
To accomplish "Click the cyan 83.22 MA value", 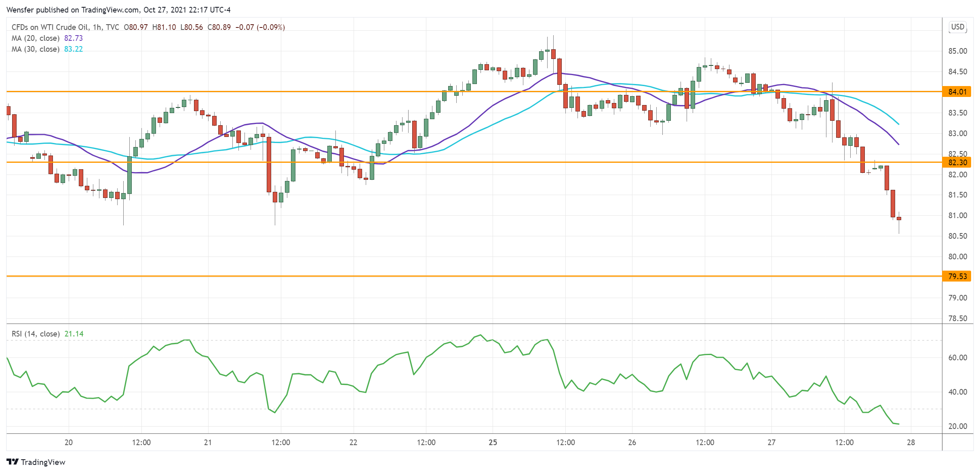I will tap(74, 49).
